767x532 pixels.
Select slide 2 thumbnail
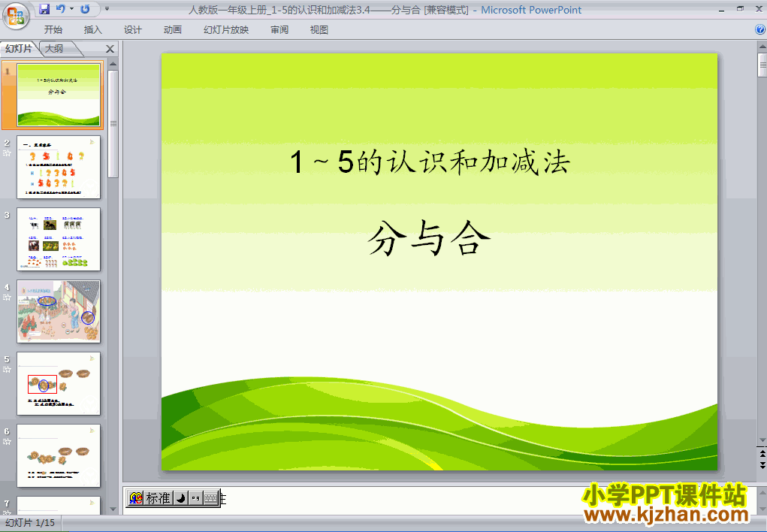[x=58, y=168]
